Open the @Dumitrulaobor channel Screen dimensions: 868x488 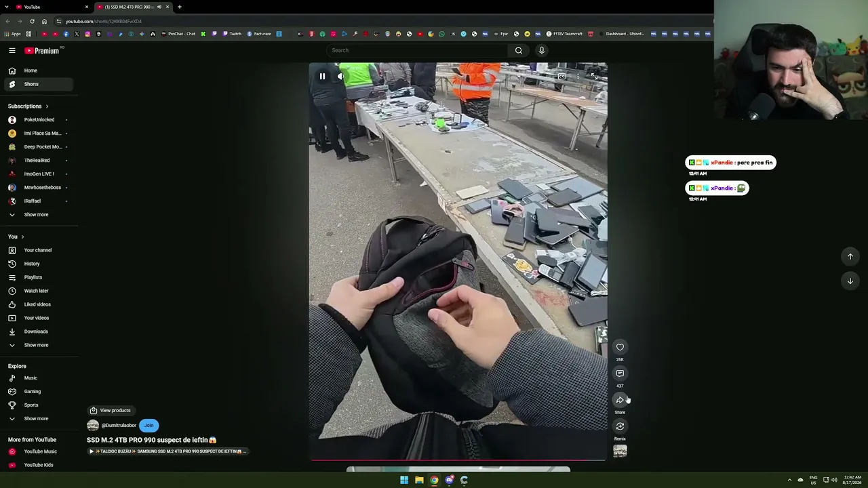point(119,426)
